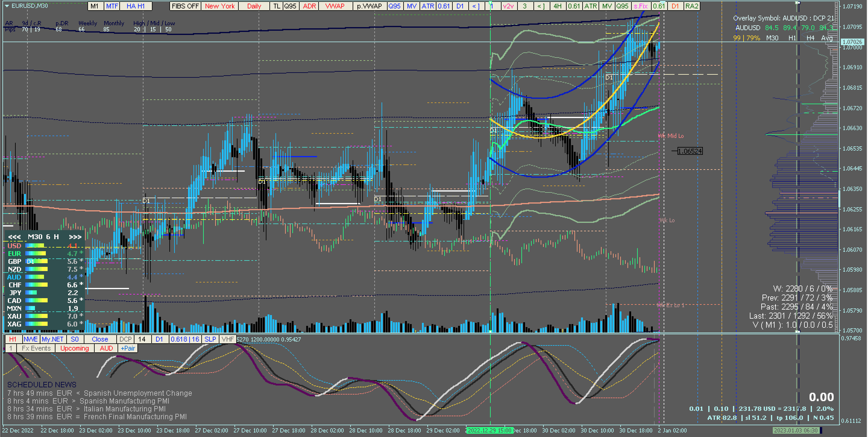Click the NWE indicator button
The width and height of the screenshot is (868, 437).
31,339
